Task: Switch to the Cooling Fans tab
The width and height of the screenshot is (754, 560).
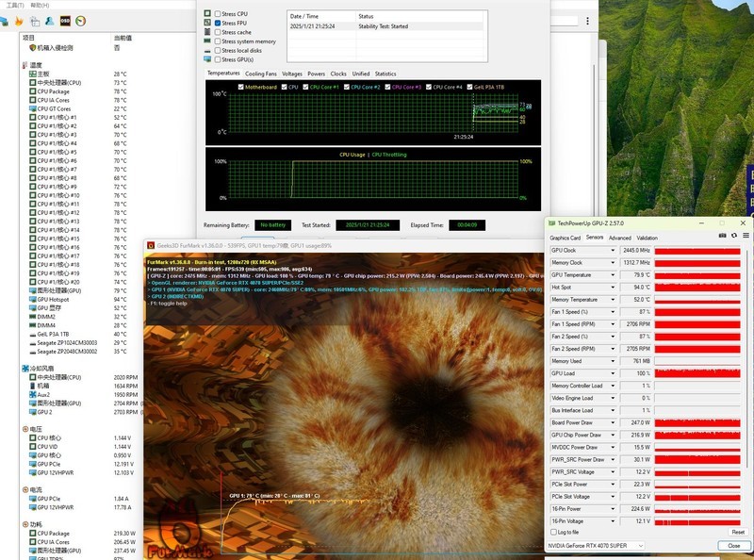Action: (x=261, y=73)
